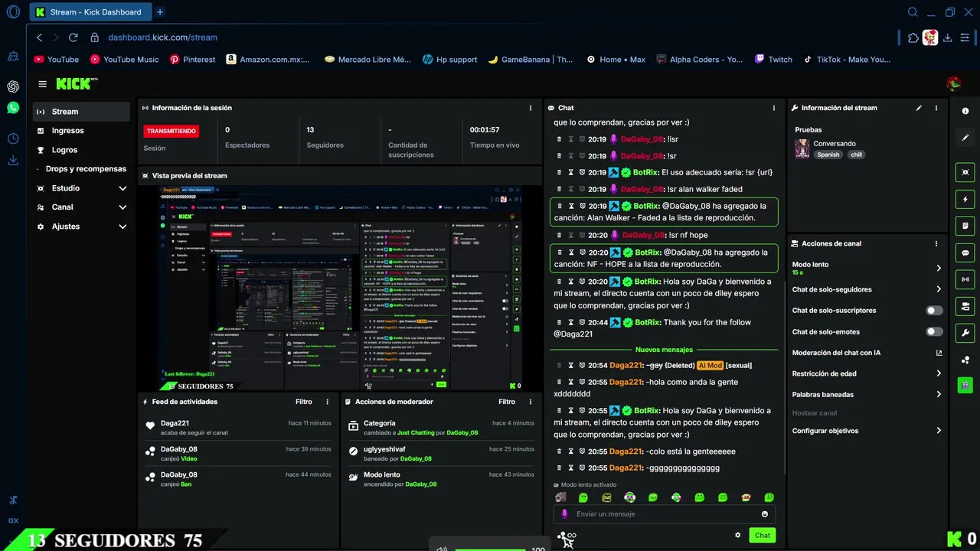Select Ingresos in the sidebar
Viewport: 980px width, 551px height.
pyautogui.click(x=81, y=131)
